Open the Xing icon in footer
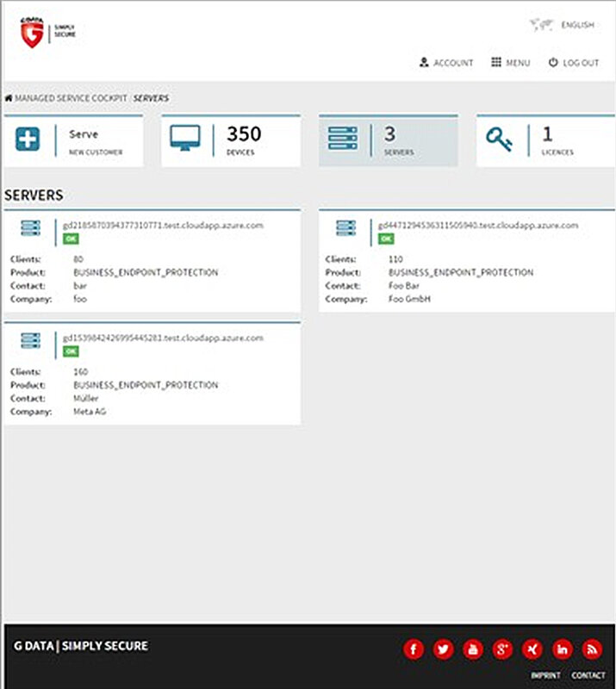Viewport: 616px width, 689px height. coord(532,649)
